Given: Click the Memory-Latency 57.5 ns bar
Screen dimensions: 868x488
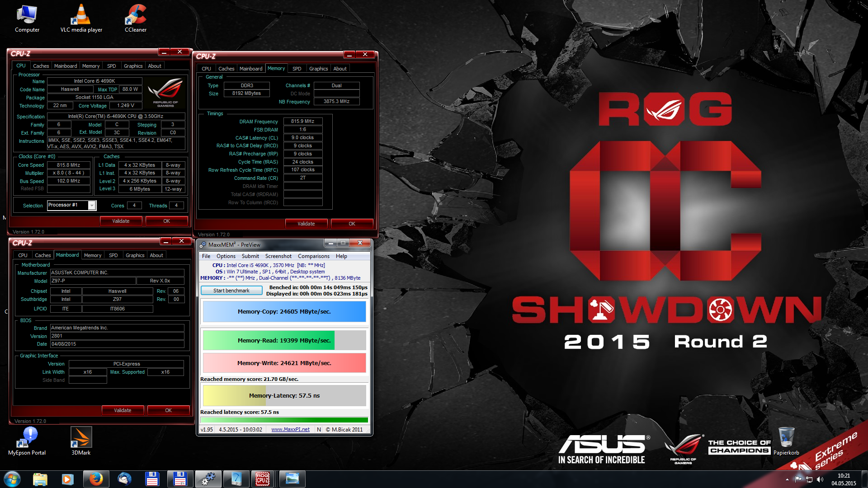Looking at the screenshot, I should [x=284, y=396].
